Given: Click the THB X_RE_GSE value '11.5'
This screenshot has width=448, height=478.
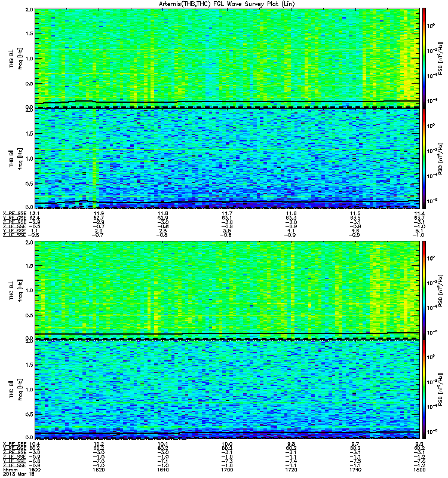Looking at the screenshot, I should tap(355, 213).
